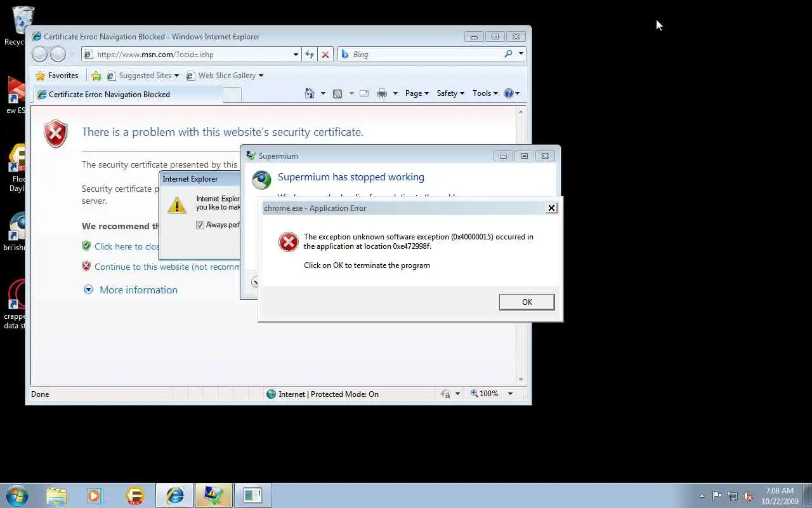Open the Windows Start menu
Viewport: 812px width, 508px height.
[x=17, y=495]
